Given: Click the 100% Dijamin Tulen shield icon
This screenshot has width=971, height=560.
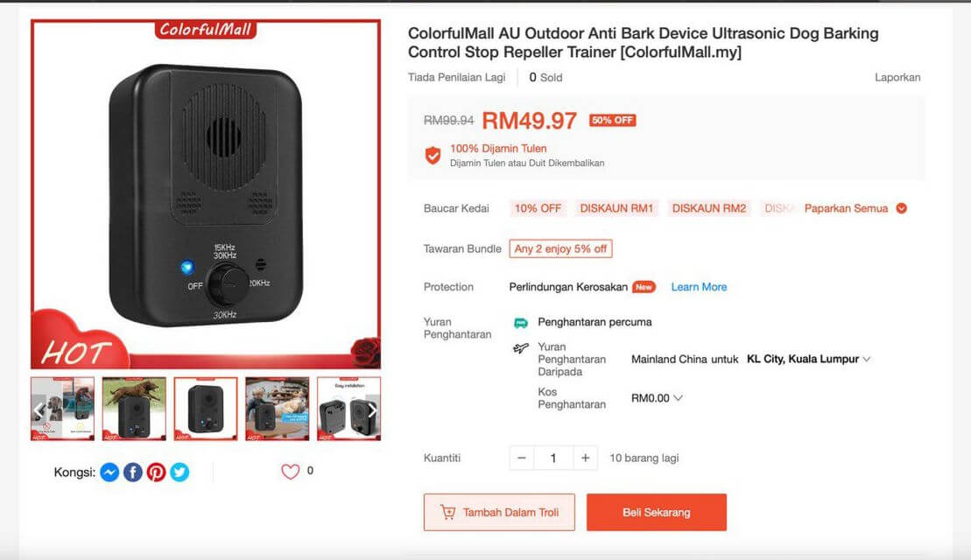Looking at the screenshot, I should 433,156.
